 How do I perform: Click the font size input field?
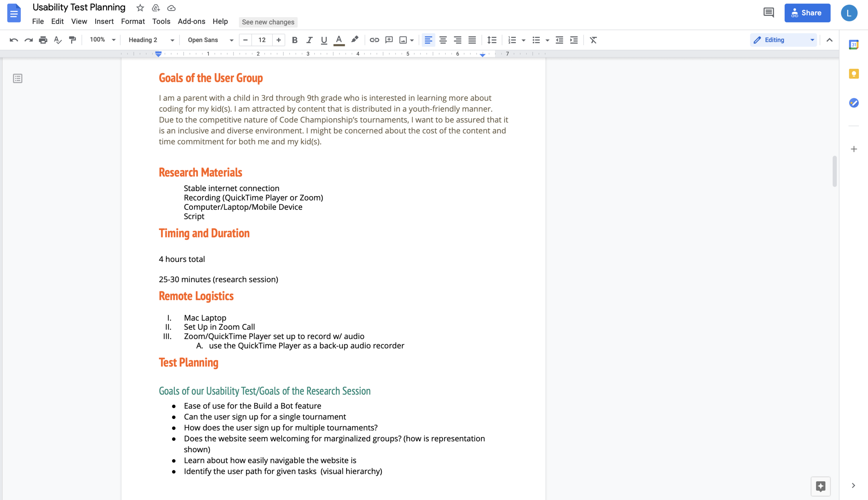coord(262,40)
